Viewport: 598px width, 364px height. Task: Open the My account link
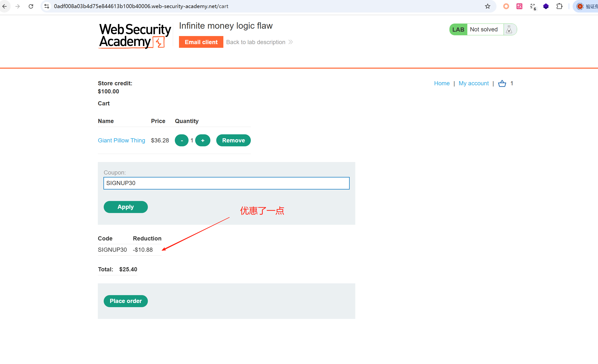473,83
